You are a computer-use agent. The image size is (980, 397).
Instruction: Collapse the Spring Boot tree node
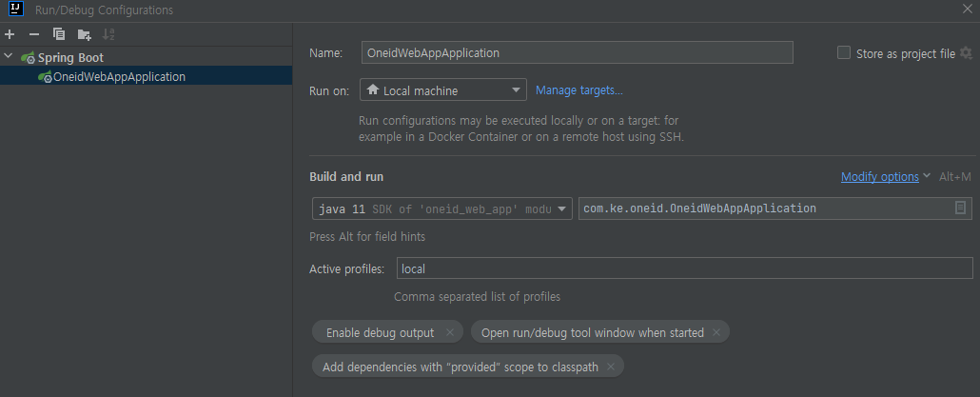coord(9,57)
